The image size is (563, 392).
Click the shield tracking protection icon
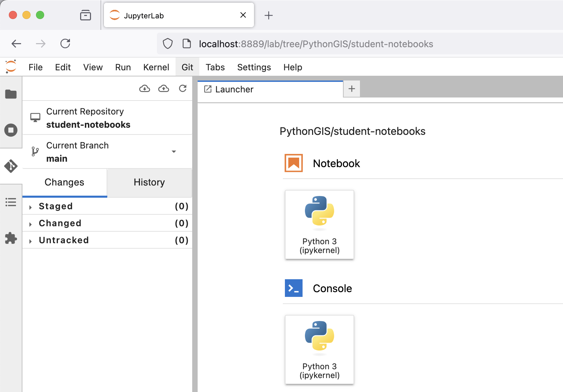168,44
